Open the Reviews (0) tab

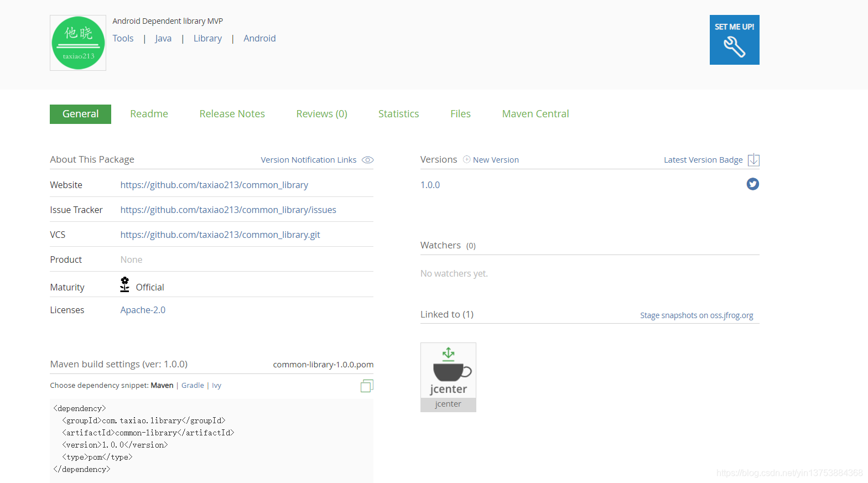click(322, 114)
